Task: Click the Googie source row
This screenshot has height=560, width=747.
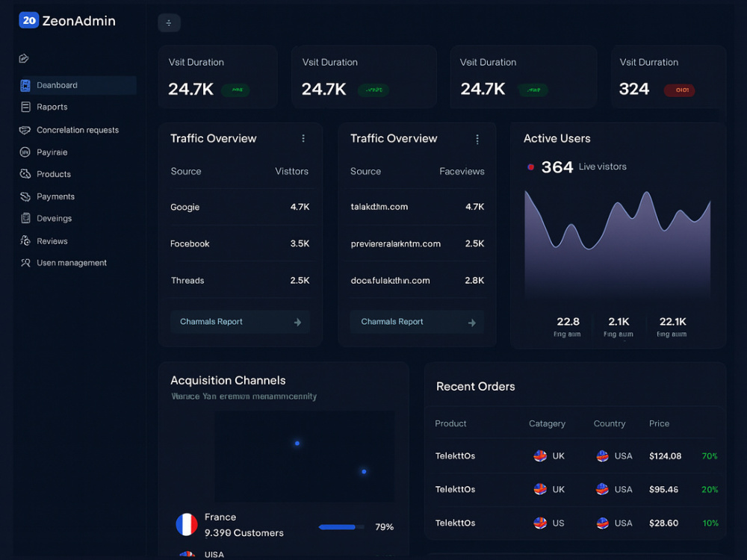Action: [x=240, y=207]
